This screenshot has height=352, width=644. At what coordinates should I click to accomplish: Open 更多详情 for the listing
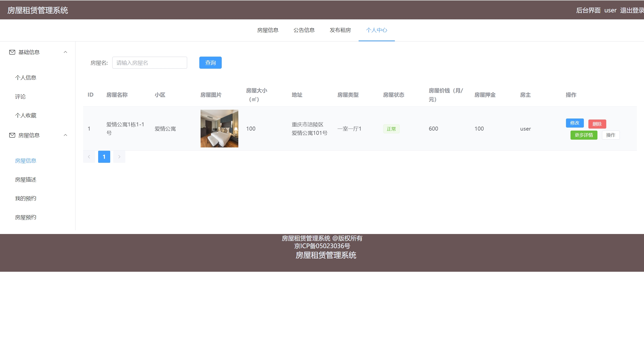(x=584, y=135)
